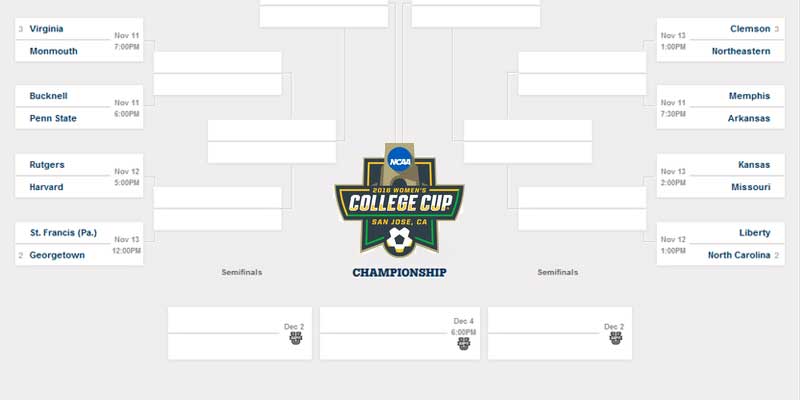Viewport: 800px width, 400px height.
Task: Click the trophy icon in right Dec 2 semifinal box
Action: pyautogui.click(x=616, y=338)
